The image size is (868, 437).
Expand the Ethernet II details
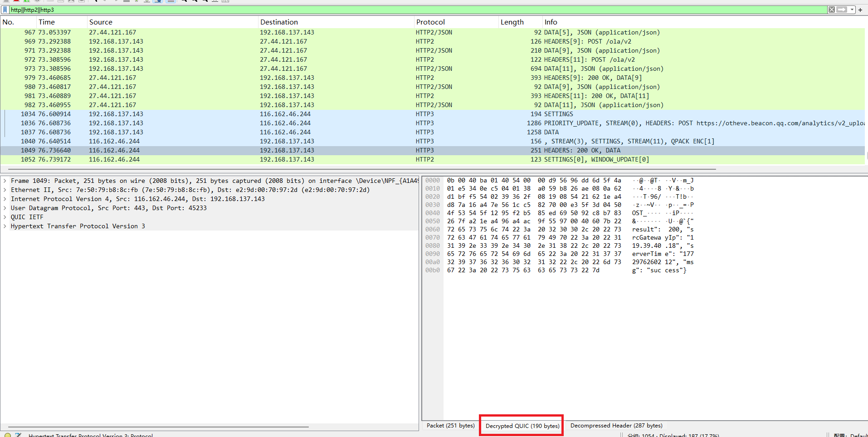[x=5, y=190]
